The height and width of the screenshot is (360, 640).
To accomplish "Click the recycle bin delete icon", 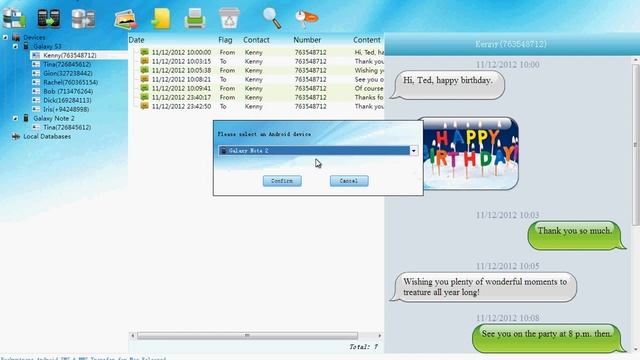I will (x=229, y=18).
